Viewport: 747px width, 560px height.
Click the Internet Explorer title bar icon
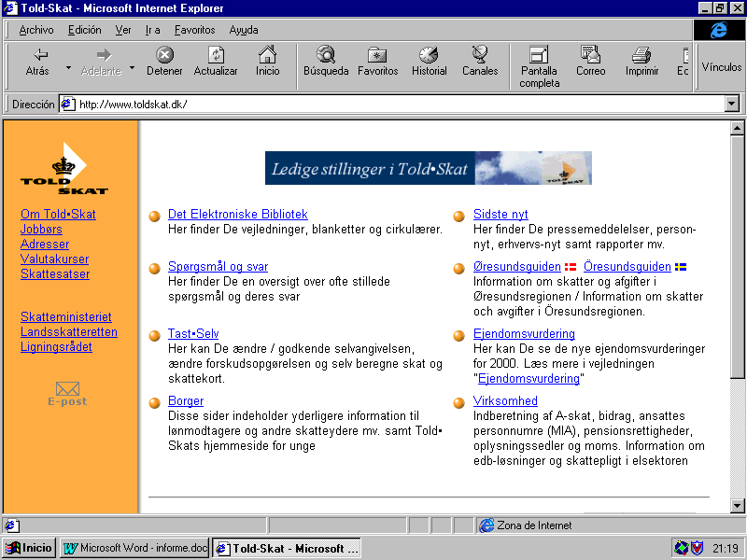(10, 8)
